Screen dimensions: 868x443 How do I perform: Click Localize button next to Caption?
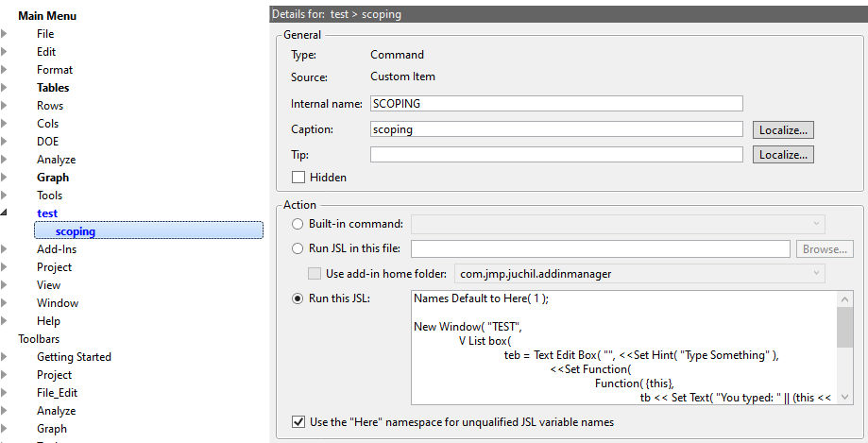(x=783, y=129)
